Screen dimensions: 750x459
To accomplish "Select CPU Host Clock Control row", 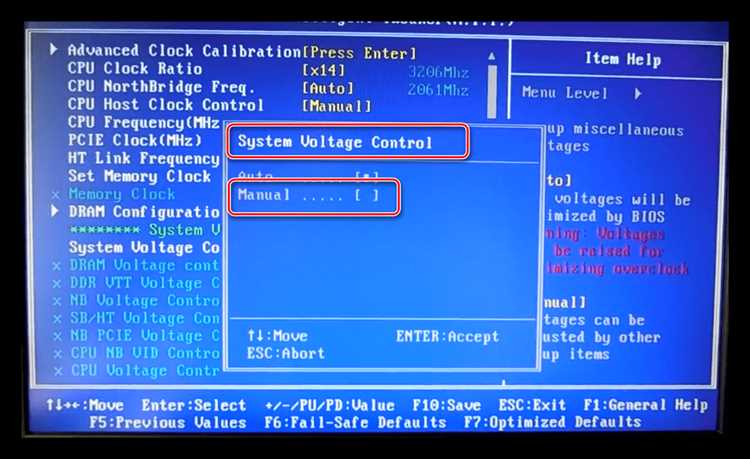I will pyautogui.click(x=165, y=105).
